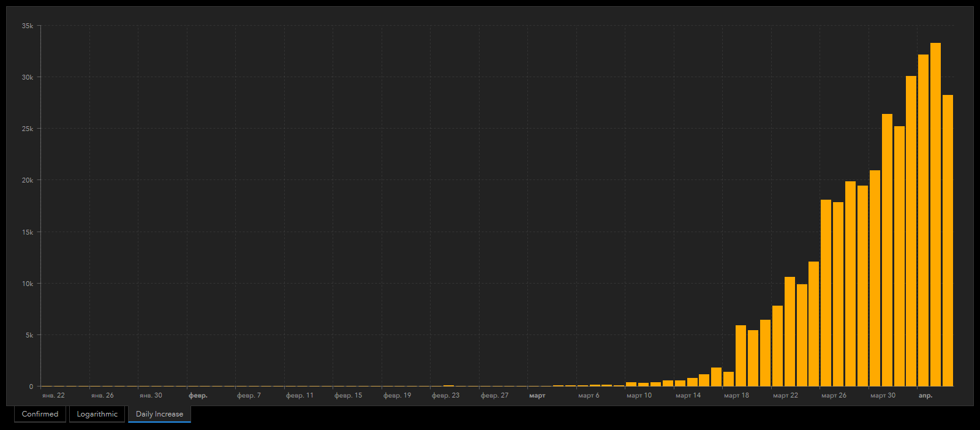
Task: Open the Logarithmic chart tab
Action: (97, 414)
